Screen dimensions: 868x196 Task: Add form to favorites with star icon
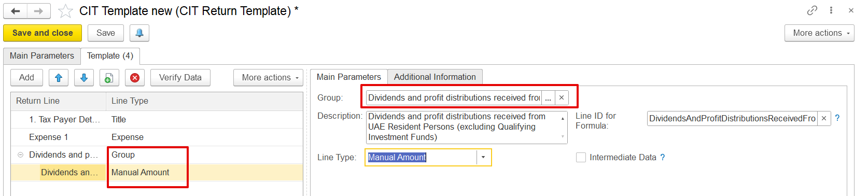pyautogui.click(x=65, y=11)
